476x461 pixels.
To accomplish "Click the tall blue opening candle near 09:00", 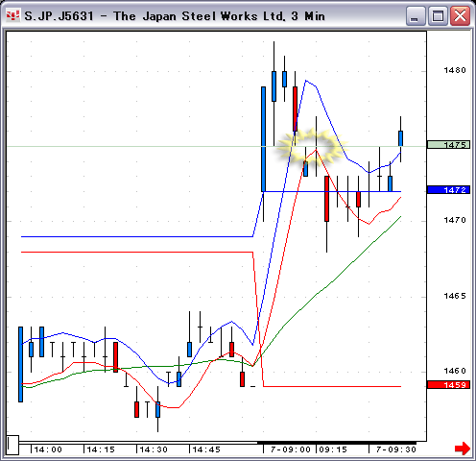I will (263, 139).
